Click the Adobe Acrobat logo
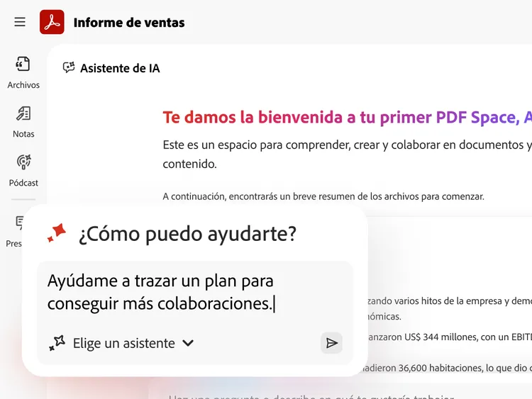 52,22
